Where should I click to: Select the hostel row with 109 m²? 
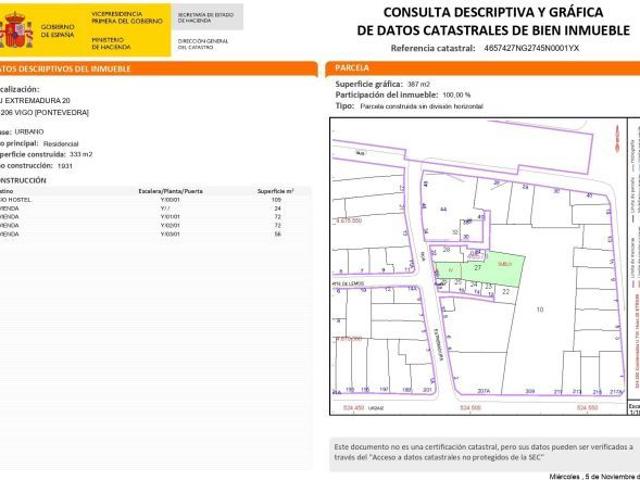[x=150, y=199]
